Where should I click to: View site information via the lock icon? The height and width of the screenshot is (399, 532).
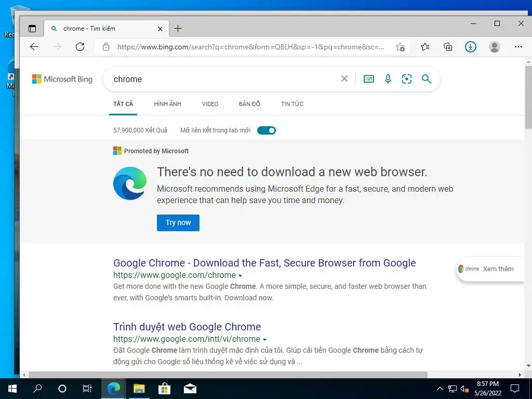(106, 47)
